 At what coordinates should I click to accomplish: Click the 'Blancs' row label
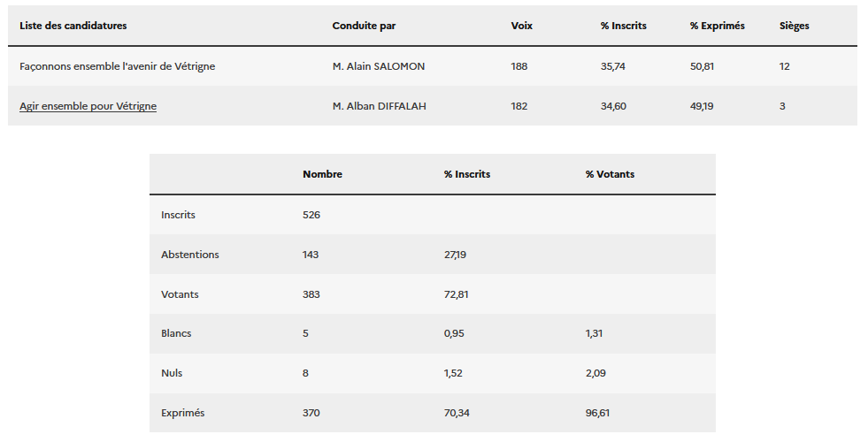pyautogui.click(x=176, y=333)
